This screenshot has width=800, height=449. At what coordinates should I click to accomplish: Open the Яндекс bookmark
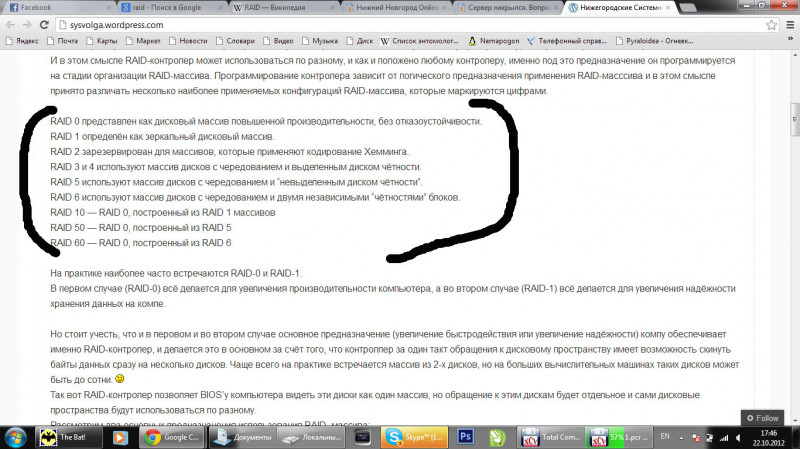pos(24,41)
